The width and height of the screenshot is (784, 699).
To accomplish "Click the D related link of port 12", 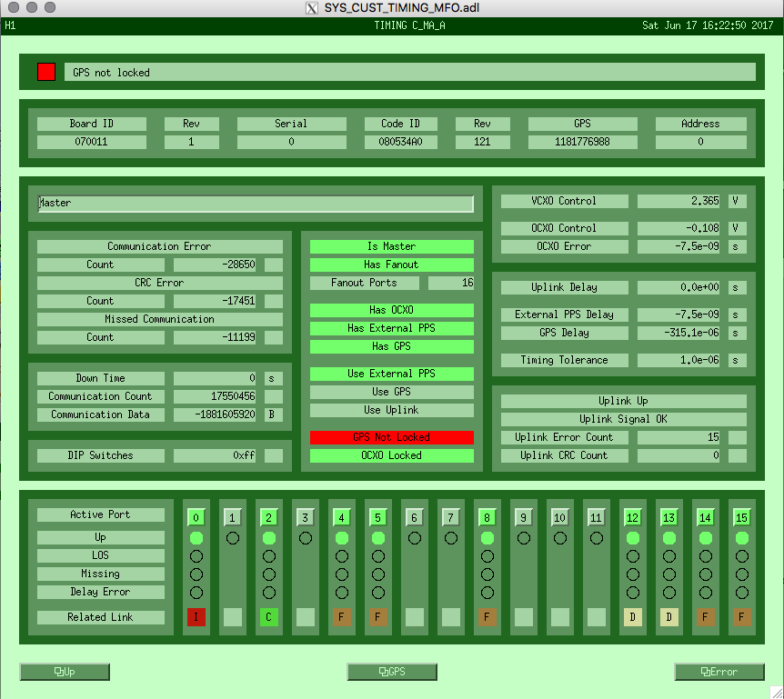I will tap(632, 617).
